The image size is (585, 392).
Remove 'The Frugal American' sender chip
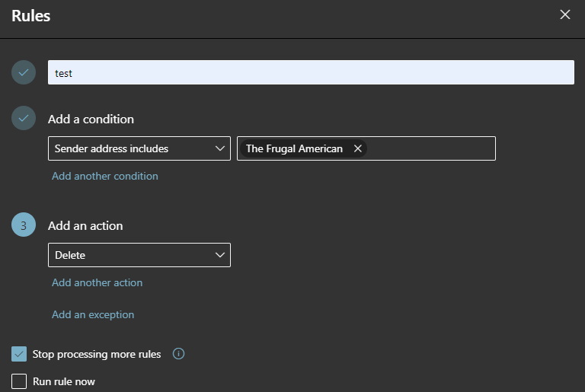pyautogui.click(x=357, y=148)
